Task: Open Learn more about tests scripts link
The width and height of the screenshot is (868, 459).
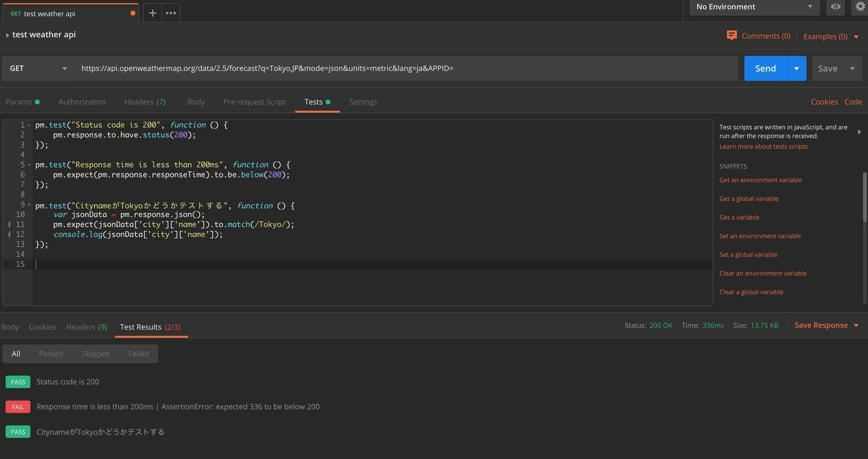Action: click(763, 146)
